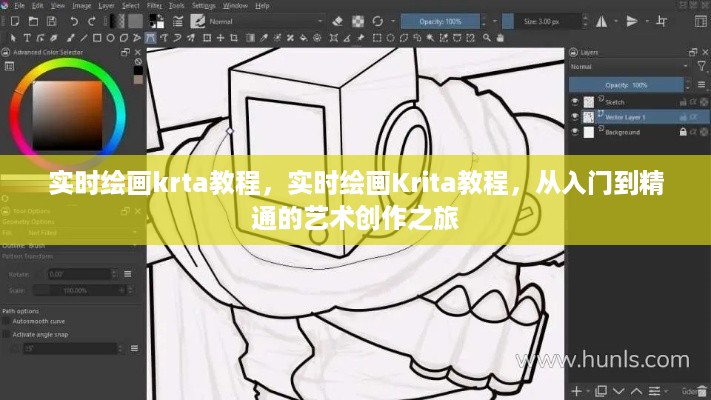Select the Edit Shapes tool
Screen dimensions: 711x400
tap(40, 38)
